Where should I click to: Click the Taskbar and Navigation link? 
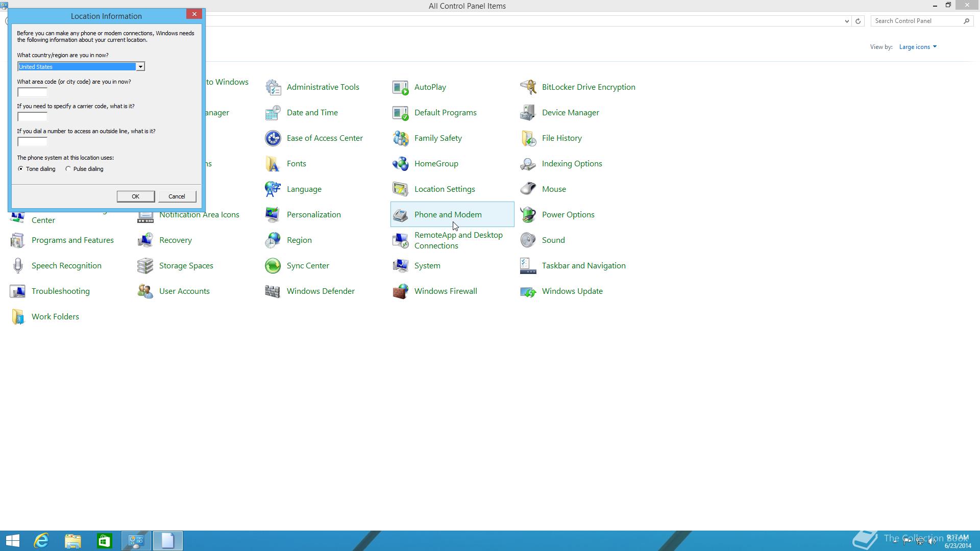click(584, 266)
